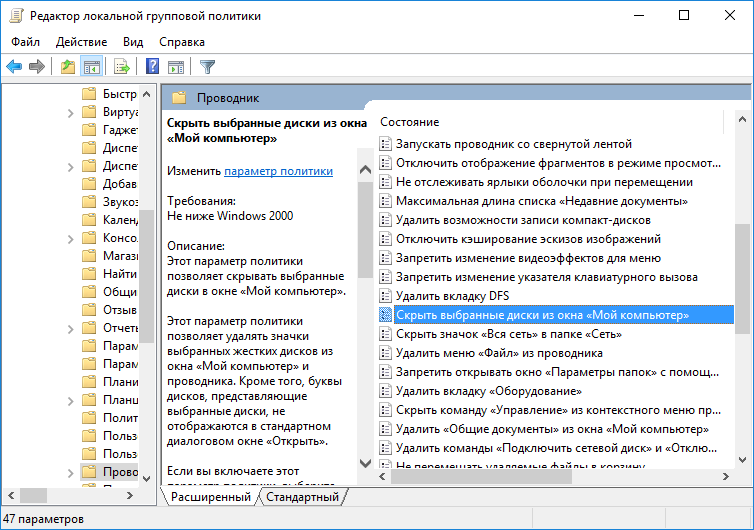Screen dimensions: 754x530
Task: Select «Удалить вкладку «Оборудование»» policy
Action: 488,391
